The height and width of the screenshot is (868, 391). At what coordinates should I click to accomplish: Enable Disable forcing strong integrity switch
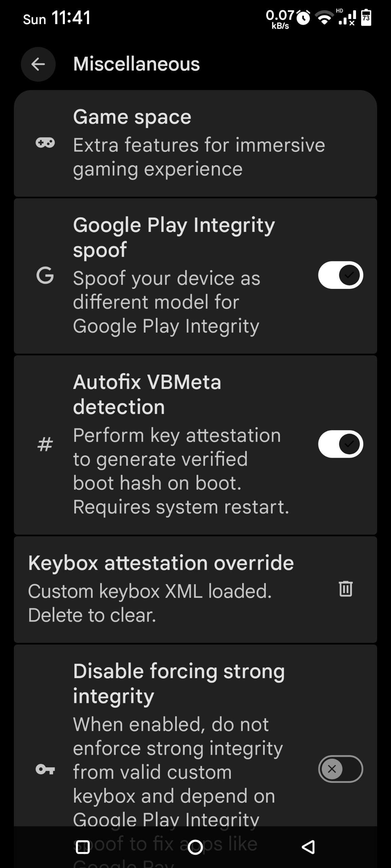(x=340, y=769)
